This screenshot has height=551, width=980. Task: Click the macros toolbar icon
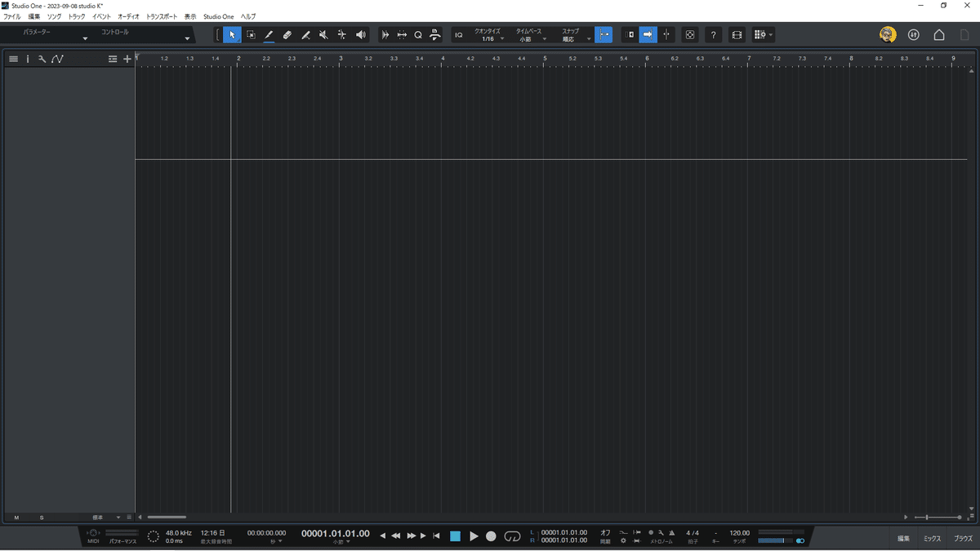435,35
